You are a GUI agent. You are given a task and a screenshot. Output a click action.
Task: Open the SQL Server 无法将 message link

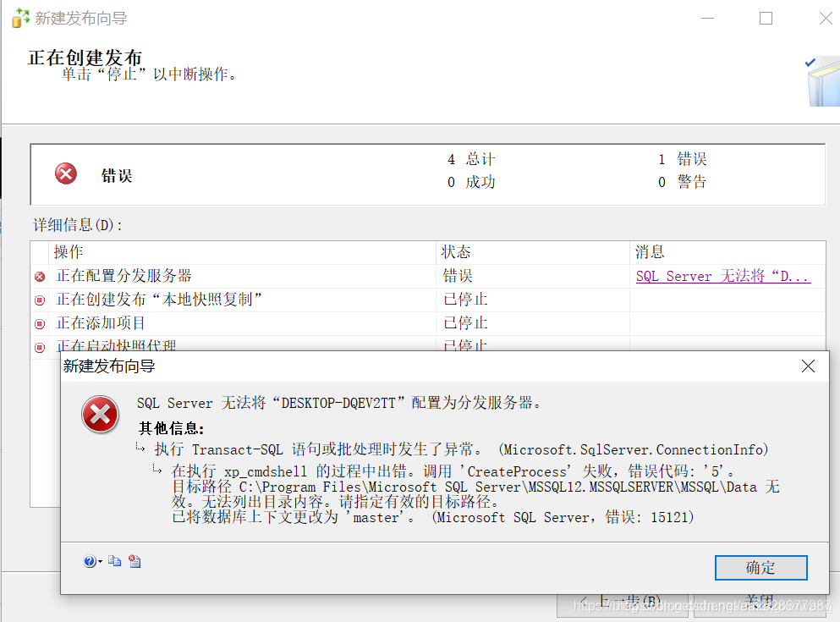point(723,276)
